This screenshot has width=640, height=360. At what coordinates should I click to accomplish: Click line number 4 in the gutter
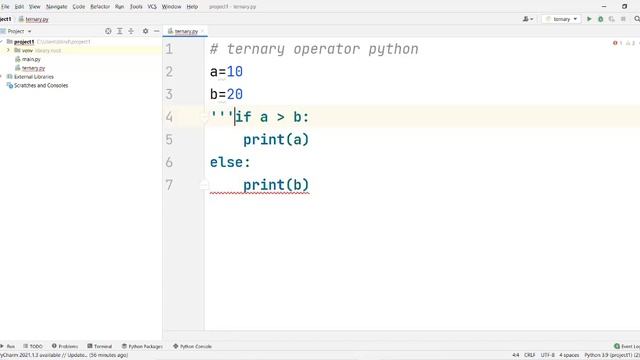point(169,117)
